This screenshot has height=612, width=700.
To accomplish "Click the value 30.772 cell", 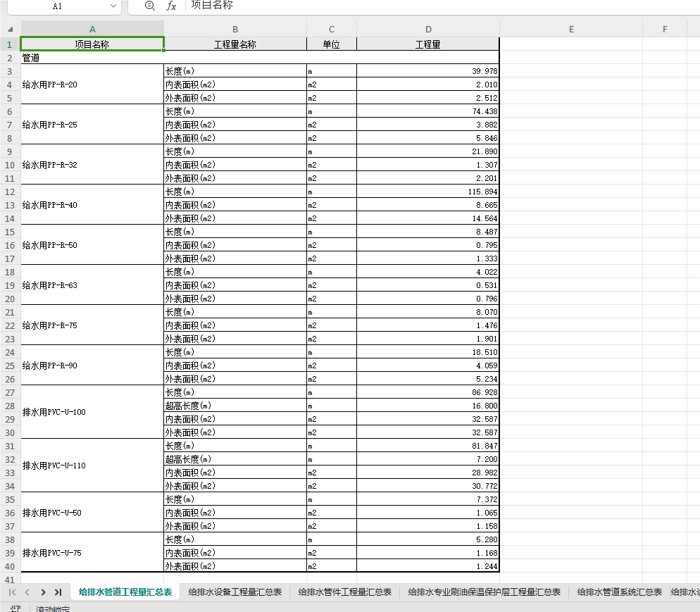I will 428,486.
